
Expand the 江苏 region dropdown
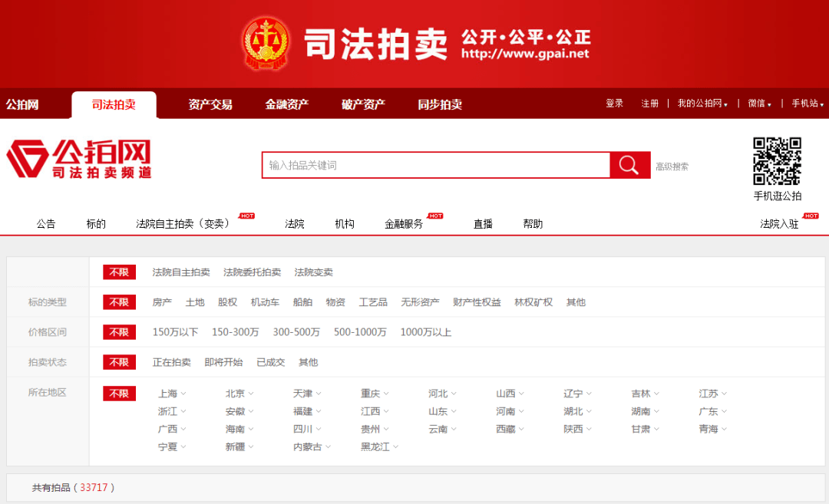pyautogui.click(x=712, y=394)
